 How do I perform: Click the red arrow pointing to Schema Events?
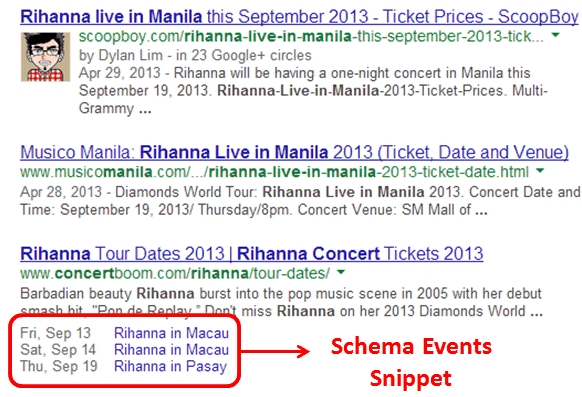[275, 351]
